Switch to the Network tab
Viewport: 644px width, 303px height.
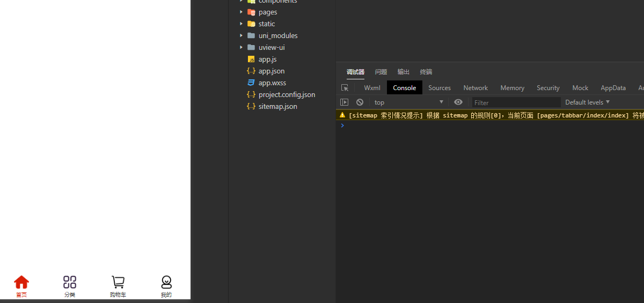(x=475, y=88)
